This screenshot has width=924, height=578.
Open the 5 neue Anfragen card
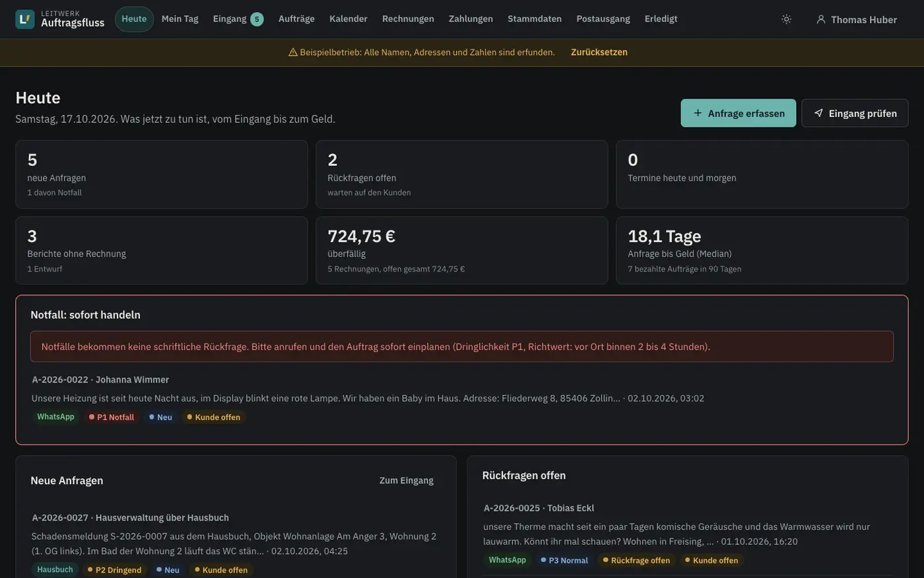[162, 174]
